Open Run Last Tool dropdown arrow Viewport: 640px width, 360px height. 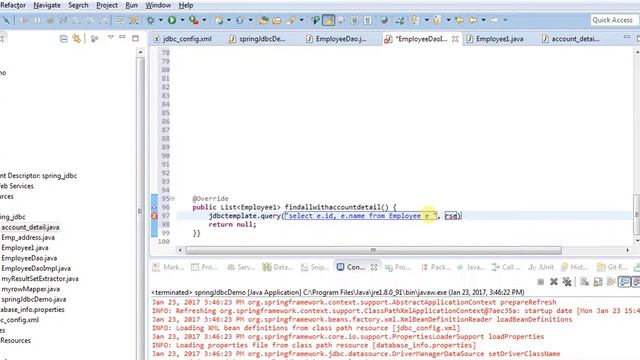204,20
